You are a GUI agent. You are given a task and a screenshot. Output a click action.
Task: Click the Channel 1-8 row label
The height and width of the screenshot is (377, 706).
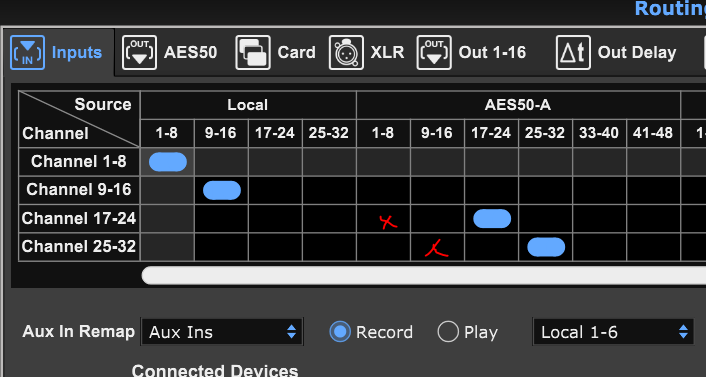coord(79,162)
